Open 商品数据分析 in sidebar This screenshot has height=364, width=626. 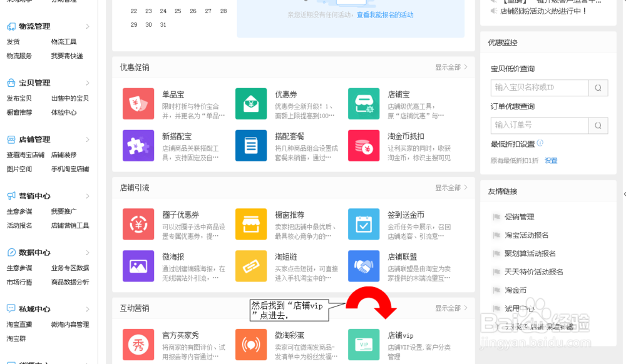70,282
